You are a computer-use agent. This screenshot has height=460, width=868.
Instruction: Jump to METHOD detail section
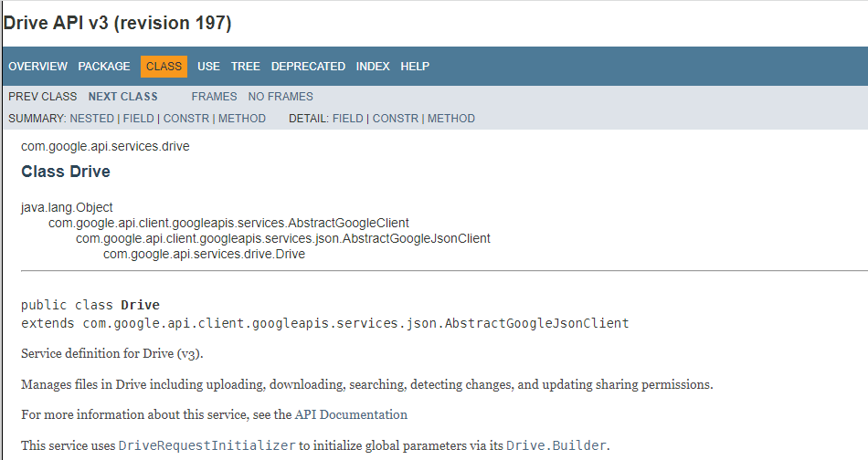tap(451, 119)
